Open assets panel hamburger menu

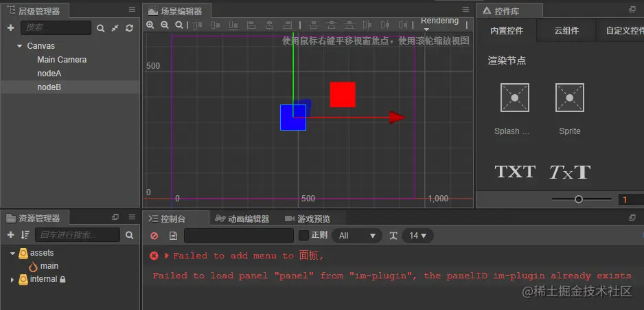pos(132,217)
